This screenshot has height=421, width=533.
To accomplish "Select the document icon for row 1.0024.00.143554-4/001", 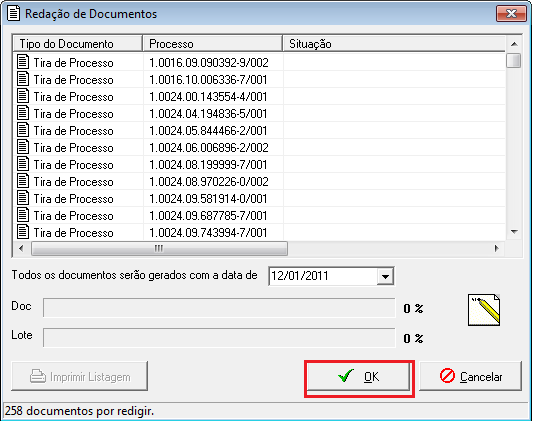I will click(x=23, y=96).
